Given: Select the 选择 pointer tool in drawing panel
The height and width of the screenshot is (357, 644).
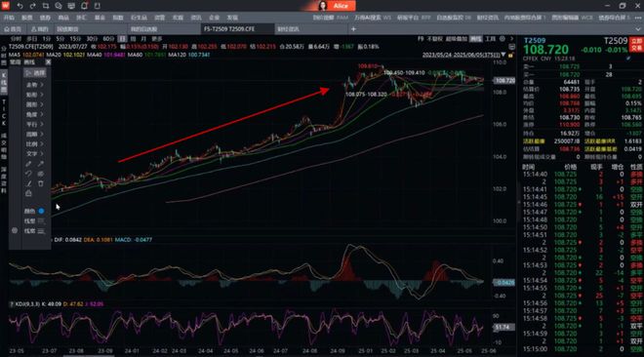Looking at the screenshot, I should (35, 73).
